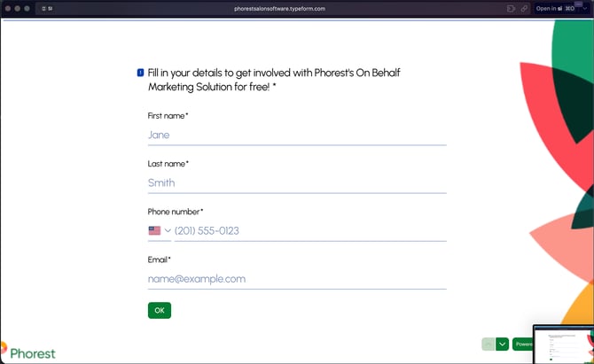Screen dimensions: 594x364
Task: Click the Last name input field
Action: [x=297, y=183]
